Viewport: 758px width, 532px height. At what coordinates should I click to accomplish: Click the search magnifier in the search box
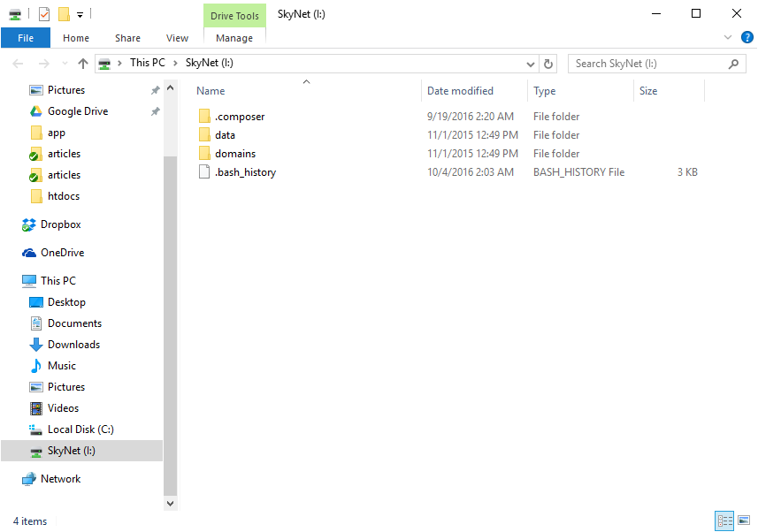pos(733,63)
